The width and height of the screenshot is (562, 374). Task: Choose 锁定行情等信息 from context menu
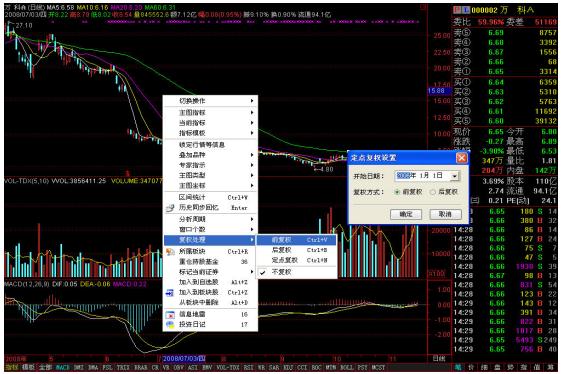(x=210, y=145)
